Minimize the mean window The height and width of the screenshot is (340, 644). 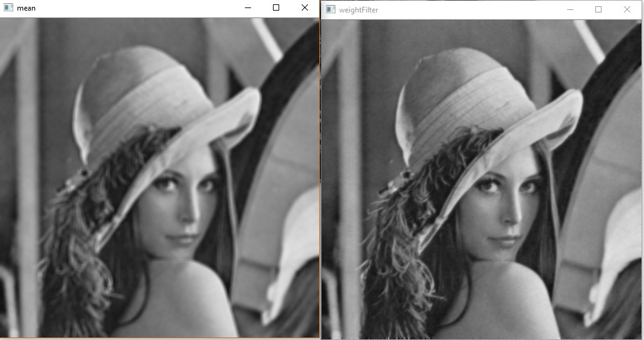tap(248, 8)
